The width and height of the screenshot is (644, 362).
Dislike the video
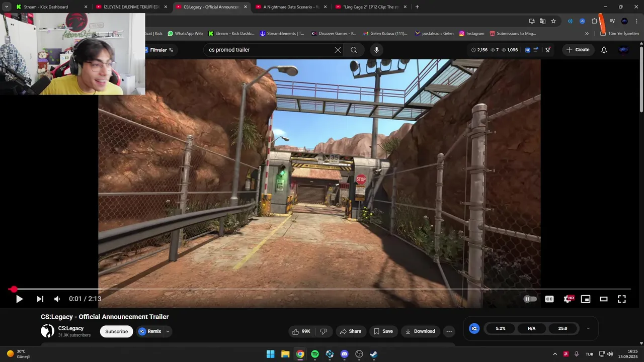point(324,331)
